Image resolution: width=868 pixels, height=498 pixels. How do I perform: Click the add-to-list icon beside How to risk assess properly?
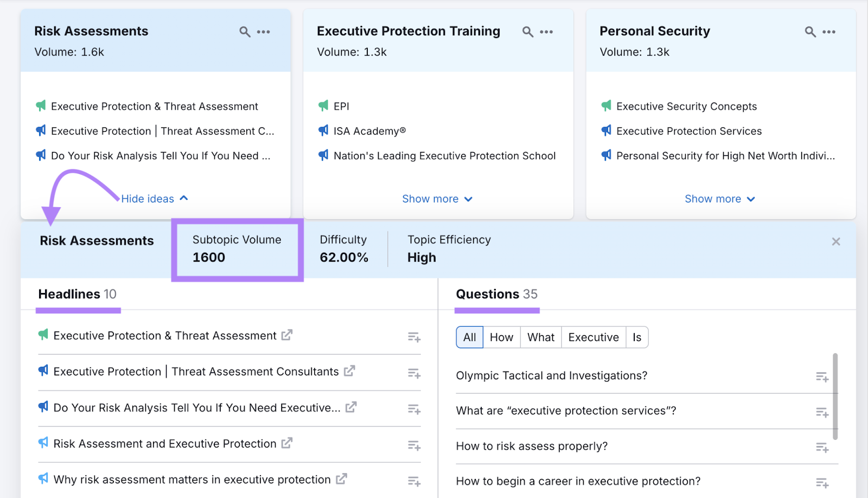click(x=821, y=446)
